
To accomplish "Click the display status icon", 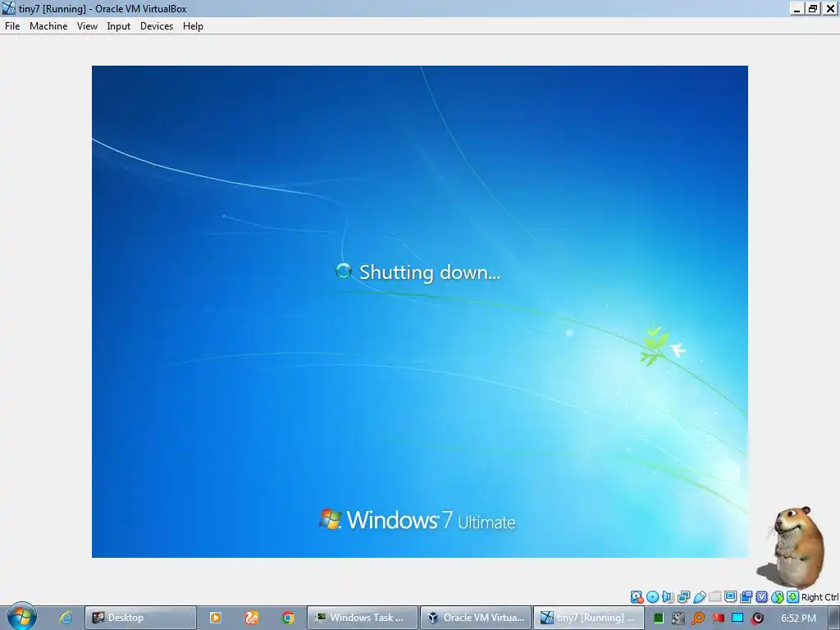I will coord(730,597).
